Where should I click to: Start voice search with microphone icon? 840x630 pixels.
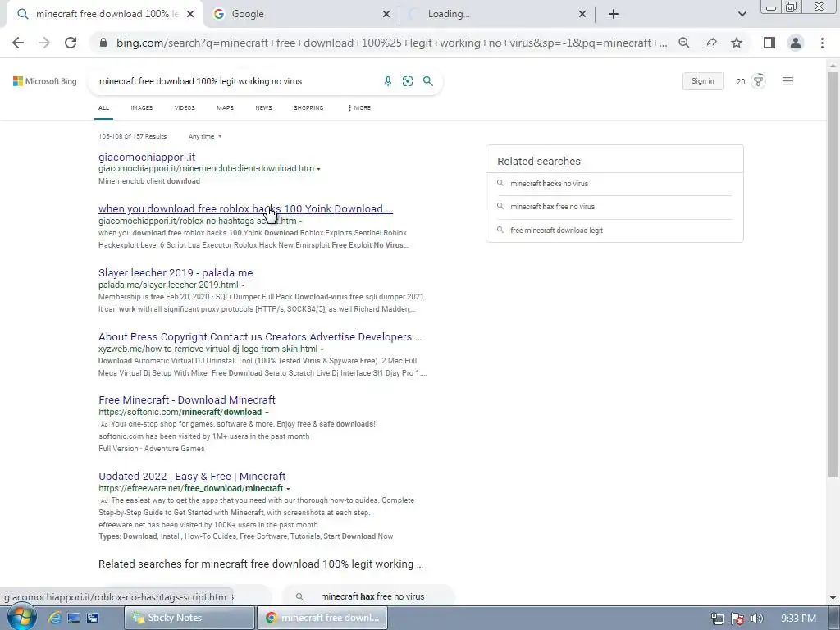click(388, 81)
